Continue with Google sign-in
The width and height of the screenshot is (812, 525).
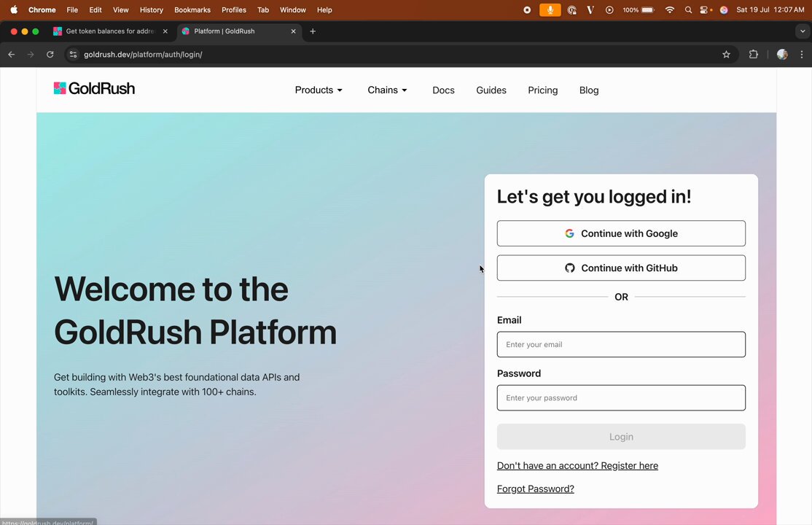(621, 233)
